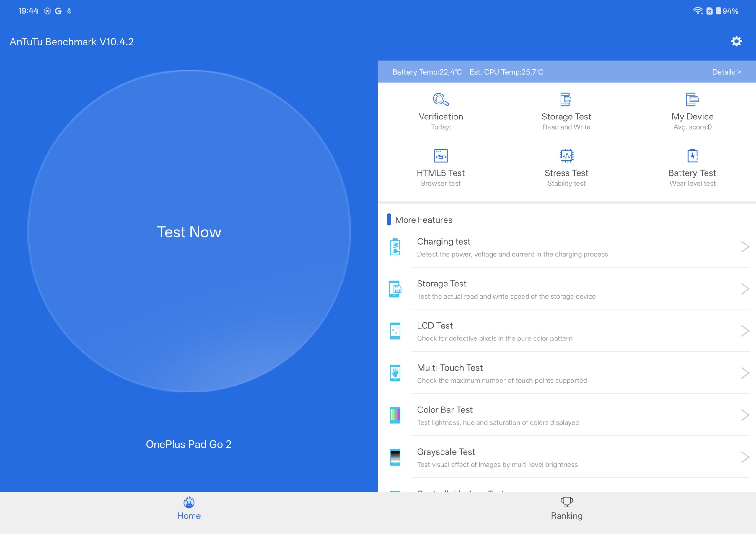The width and height of the screenshot is (756, 534).
Task: Launch the HTML5 Test icon
Action: coord(441,155)
